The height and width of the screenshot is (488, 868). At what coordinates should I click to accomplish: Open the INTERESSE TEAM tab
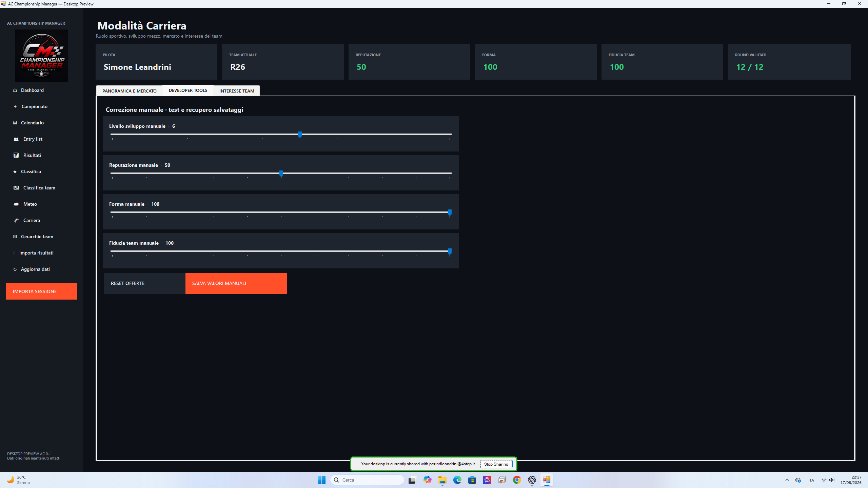(237, 91)
